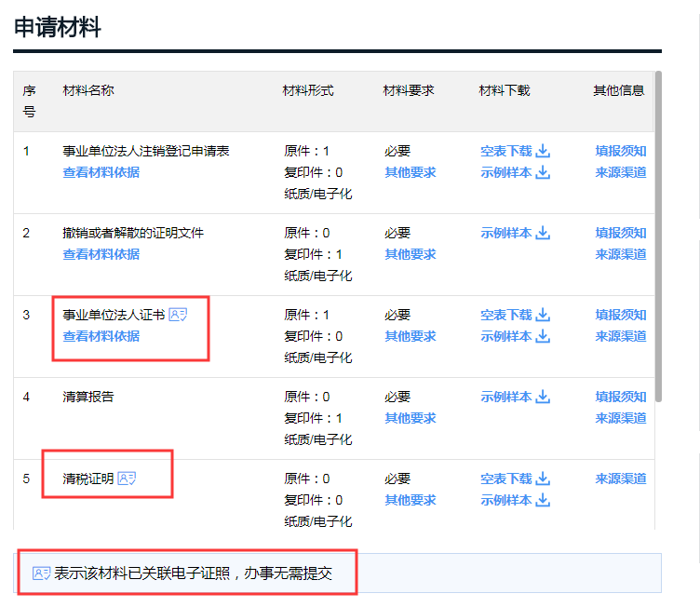Viewport: 700px width, 607px height.
Task: Click download icon beside row 1 示例样本
Action: (544, 172)
